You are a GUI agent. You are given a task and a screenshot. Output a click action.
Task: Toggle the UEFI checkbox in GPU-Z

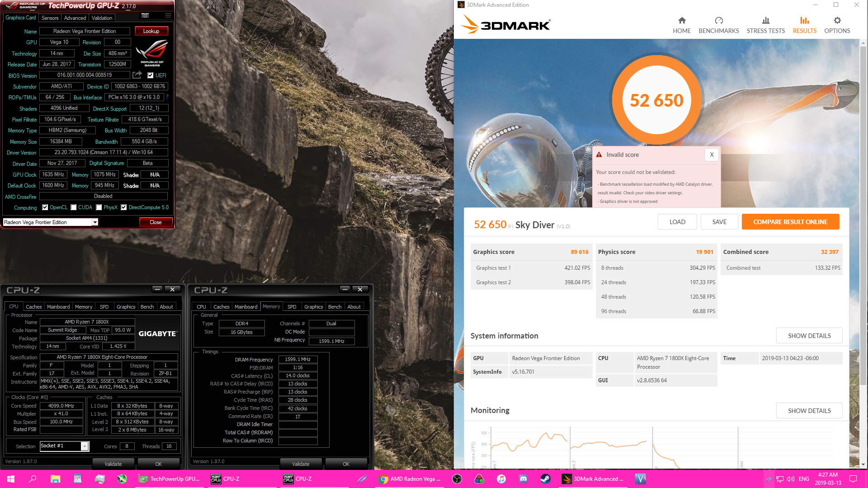(x=151, y=75)
